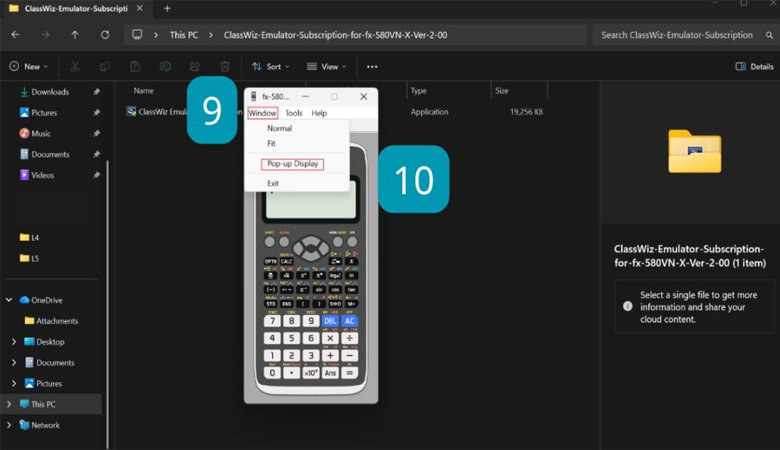Sort by the Name column header
The width and height of the screenshot is (780, 450).
143,90
